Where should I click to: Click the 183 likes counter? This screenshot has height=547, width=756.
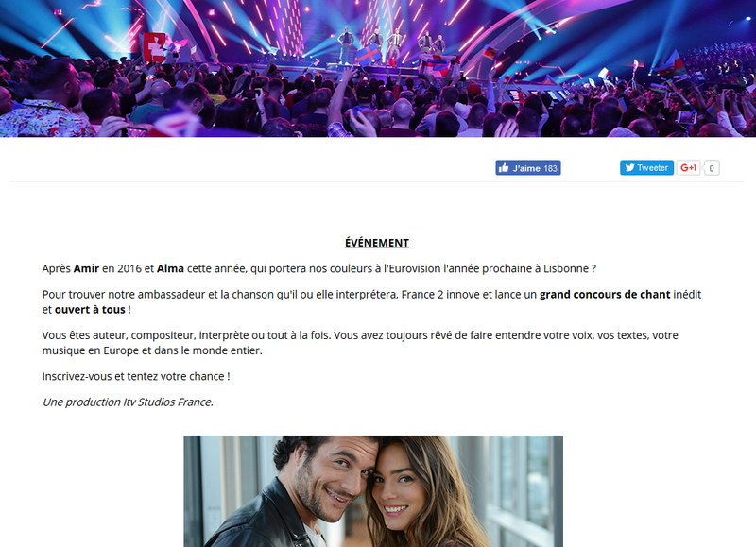pos(550,168)
